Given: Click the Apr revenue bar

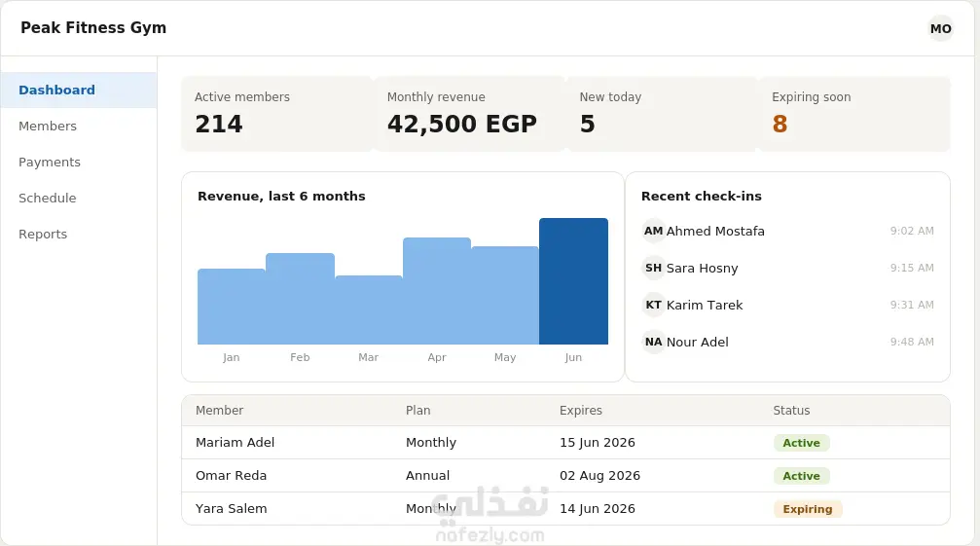Looking at the screenshot, I should pos(437,291).
